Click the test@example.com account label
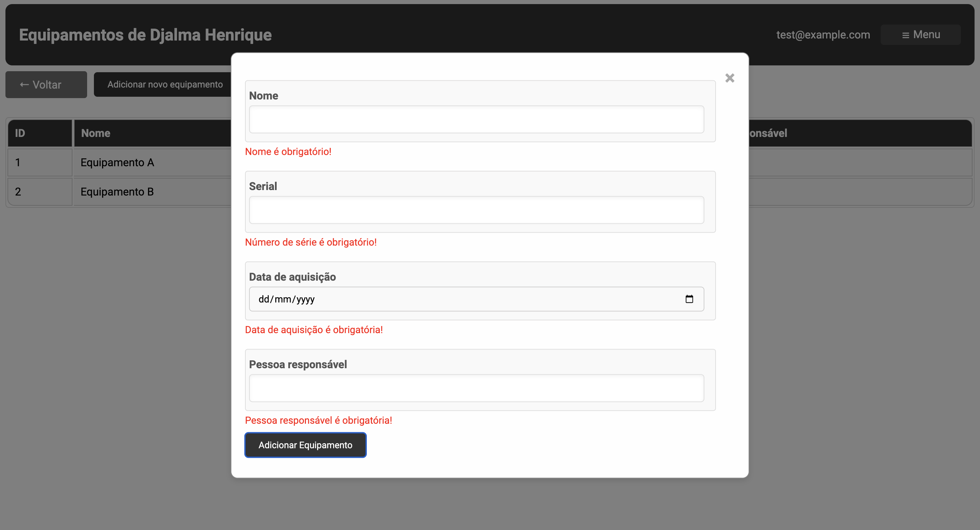 823,34
